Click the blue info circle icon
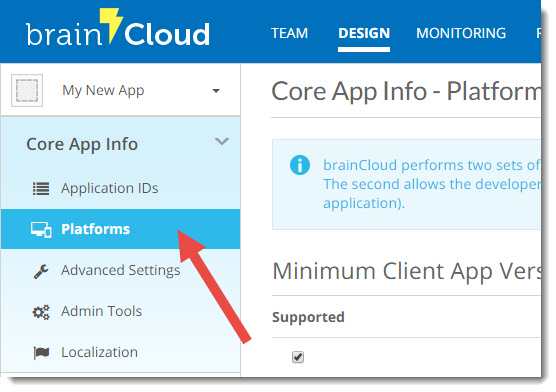This screenshot has height=392, width=556. [x=300, y=165]
